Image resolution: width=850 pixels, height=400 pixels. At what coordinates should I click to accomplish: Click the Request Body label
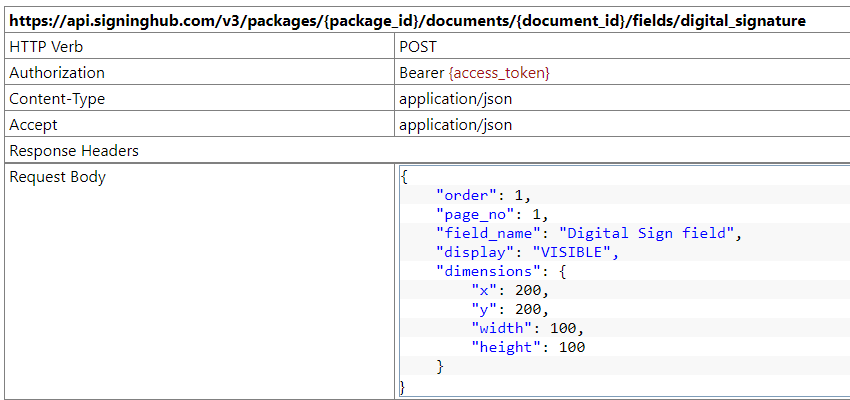pyautogui.click(x=57, y=177)
